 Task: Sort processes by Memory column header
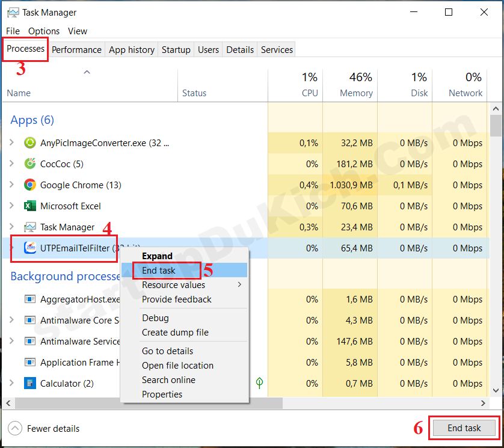pos(356,93)
